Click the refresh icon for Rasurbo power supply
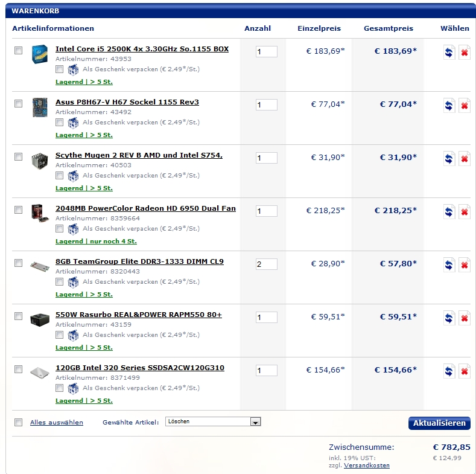This screenshot has width=476, height=474. [x=449, y=318]
